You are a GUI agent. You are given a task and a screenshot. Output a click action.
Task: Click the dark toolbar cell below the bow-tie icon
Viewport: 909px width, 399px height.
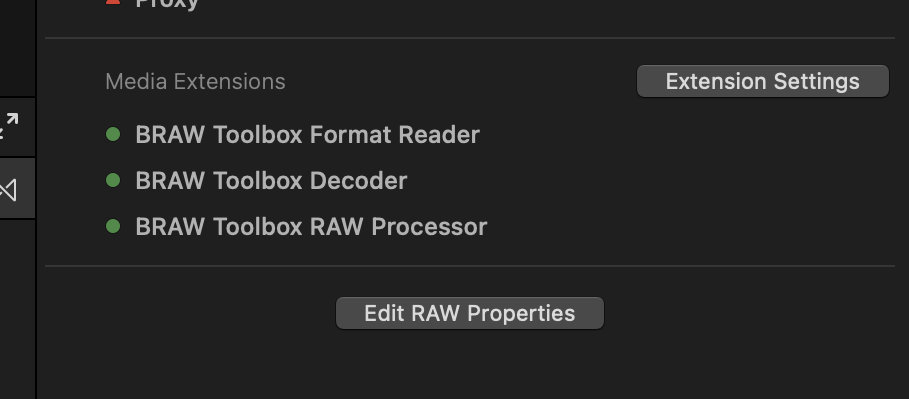point(17,309)
